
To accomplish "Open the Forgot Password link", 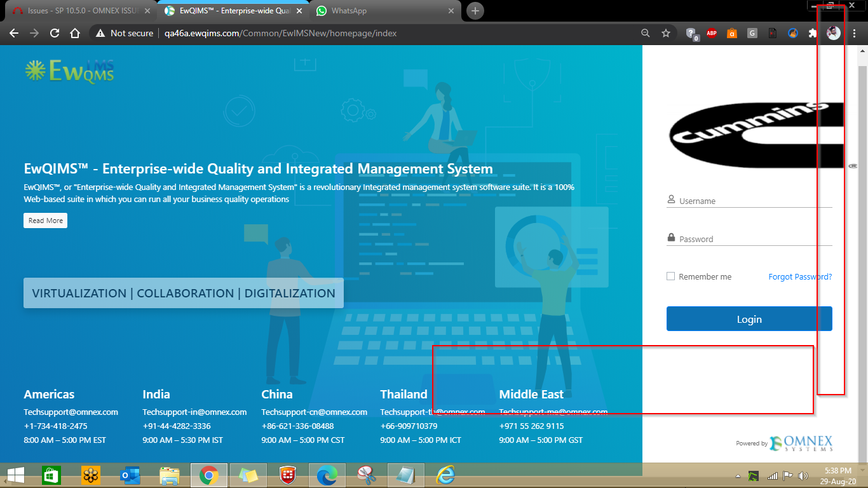I will point(800,276).
